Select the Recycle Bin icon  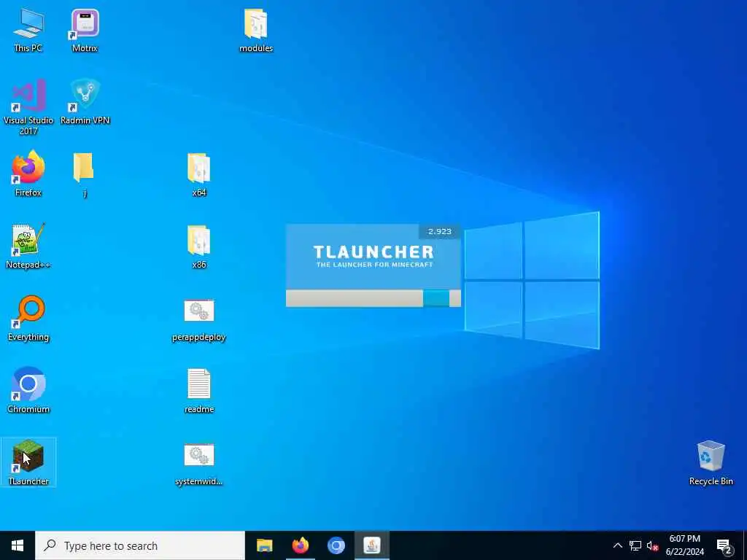pyautogui.click(x=711, y=463)
